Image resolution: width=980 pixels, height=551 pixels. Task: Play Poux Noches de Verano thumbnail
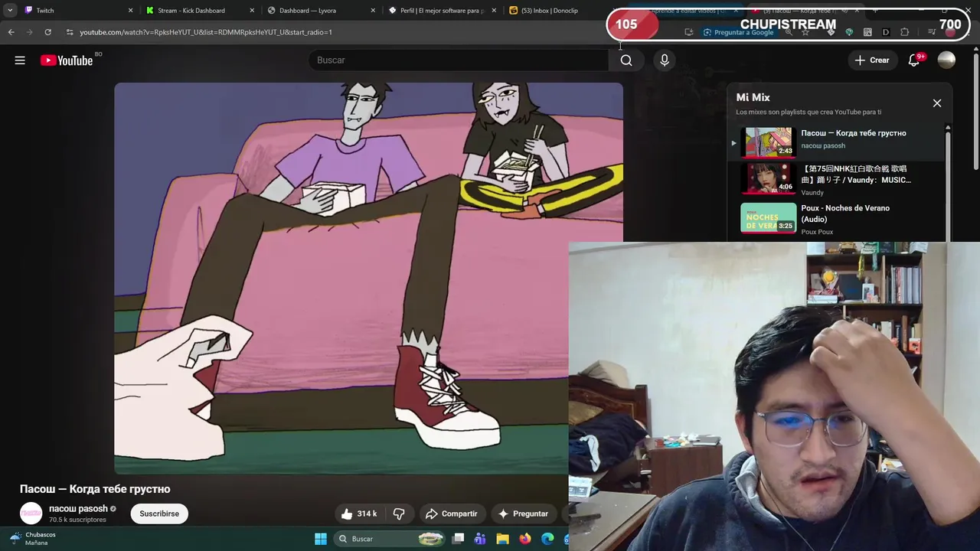point(768,218)
